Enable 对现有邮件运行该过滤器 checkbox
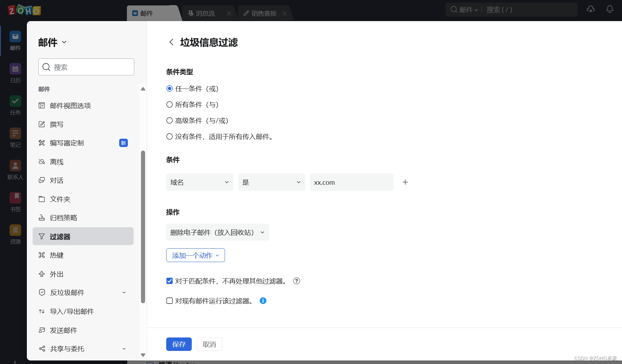The height and width of the screenshot is (364, 622). (x=169, y=301)
